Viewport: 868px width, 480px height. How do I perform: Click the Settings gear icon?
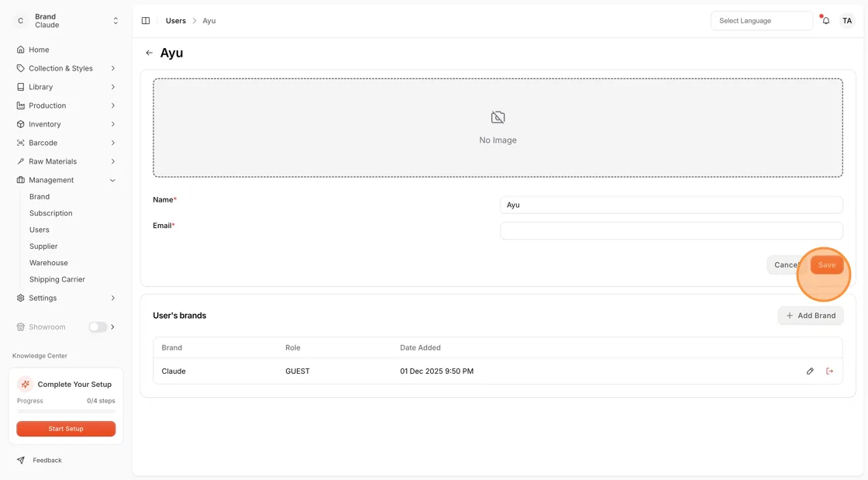[x=20, y=298]
